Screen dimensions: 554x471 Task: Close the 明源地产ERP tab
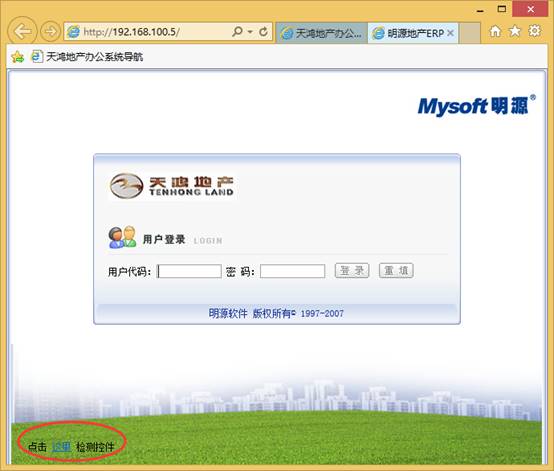450,33
